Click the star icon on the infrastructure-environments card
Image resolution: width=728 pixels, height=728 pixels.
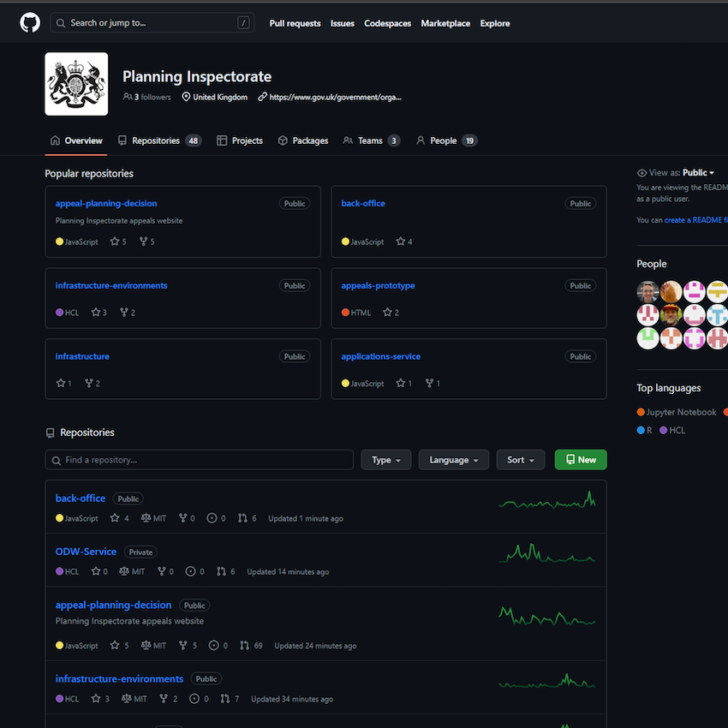[96, 312]
